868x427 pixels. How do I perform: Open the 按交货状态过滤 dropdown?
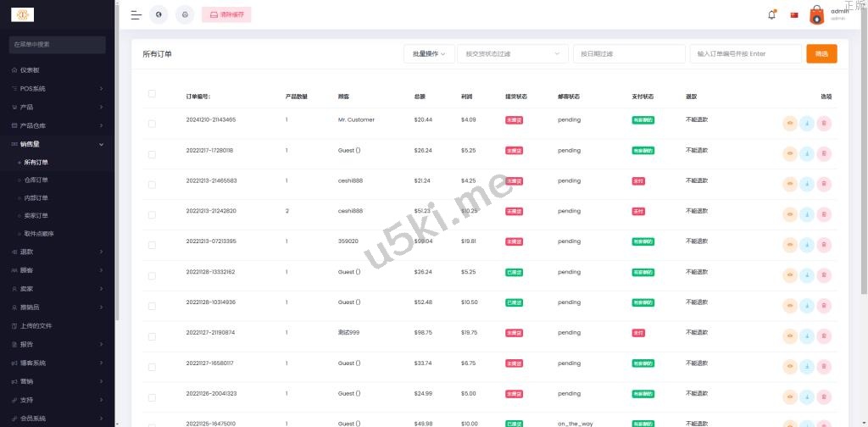[512, 53]
